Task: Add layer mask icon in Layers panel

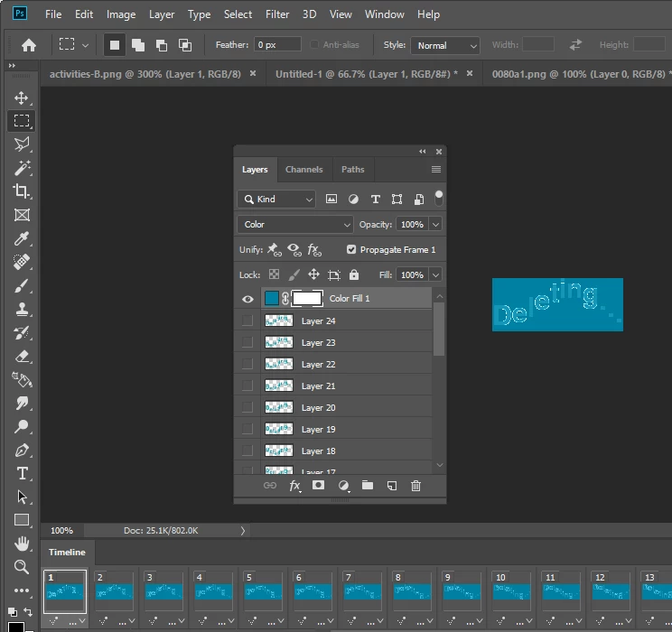Action: click(x=318, y=485)
